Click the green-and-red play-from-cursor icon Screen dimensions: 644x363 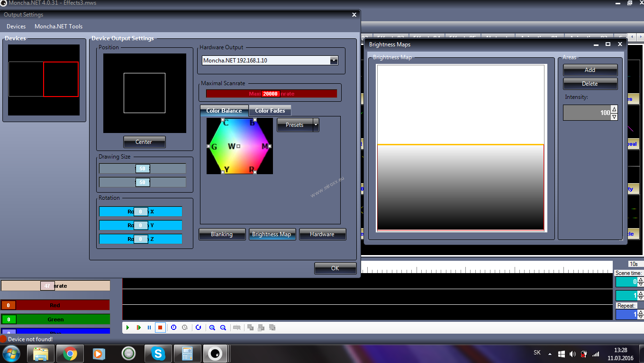click(x=138, y=327)
